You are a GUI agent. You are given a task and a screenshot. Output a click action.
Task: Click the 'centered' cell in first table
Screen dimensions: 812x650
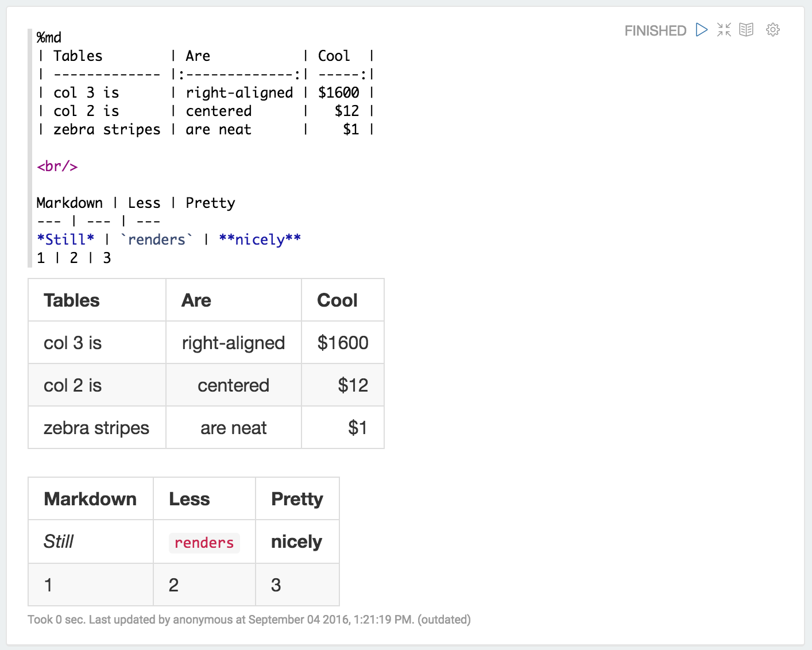coord(233,385)
